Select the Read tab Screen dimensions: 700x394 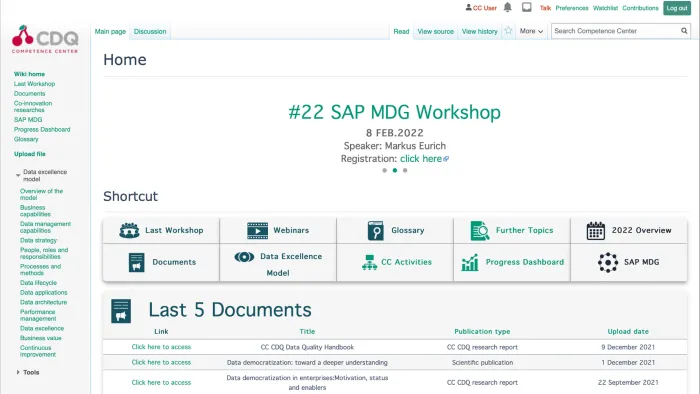pos(401,32)
